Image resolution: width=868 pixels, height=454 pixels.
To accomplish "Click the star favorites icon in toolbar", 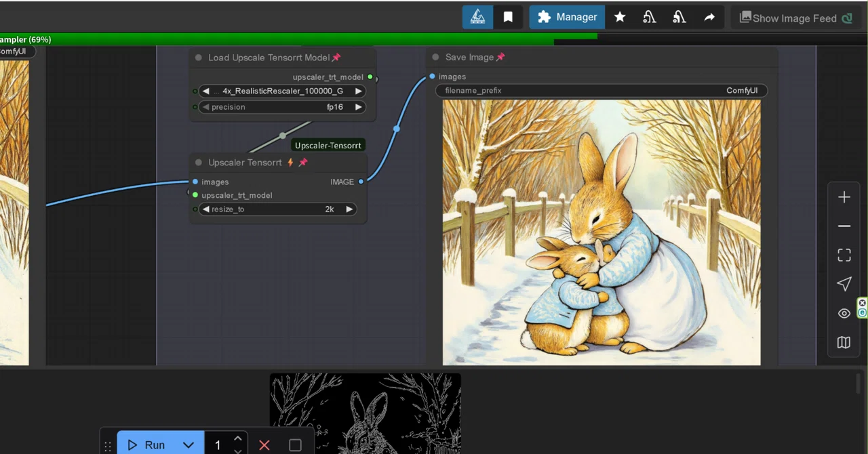I will (620, 18).
